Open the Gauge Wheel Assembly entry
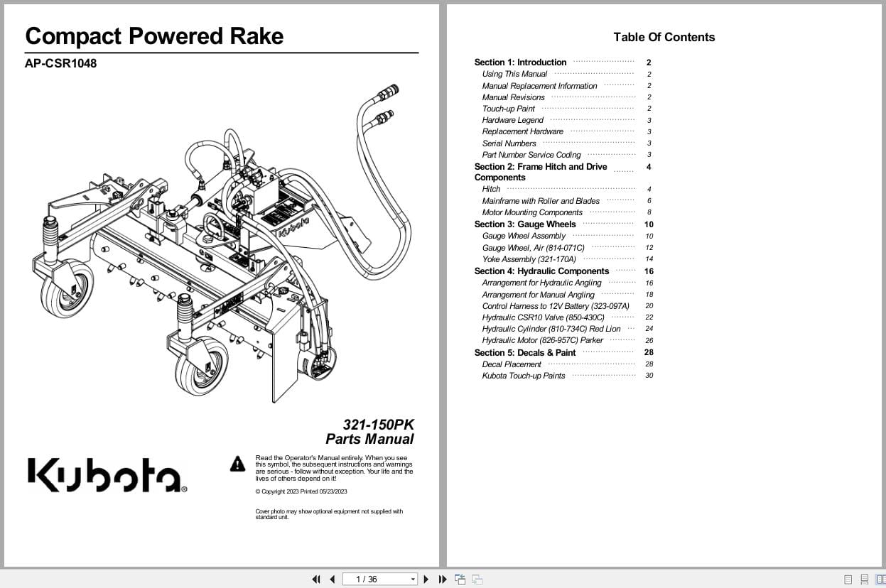Image resolution: width=886 pixels, height=588 pixels. (x=524, y=236)
